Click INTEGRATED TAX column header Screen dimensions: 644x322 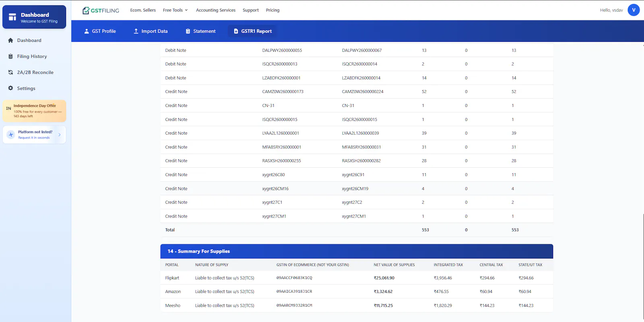(448, 265)
